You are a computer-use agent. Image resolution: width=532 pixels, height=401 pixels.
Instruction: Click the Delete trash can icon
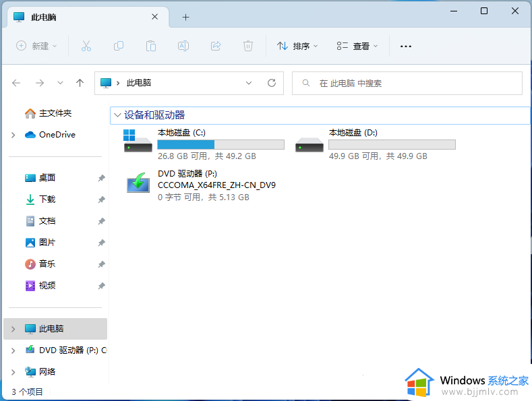point(248,46)
